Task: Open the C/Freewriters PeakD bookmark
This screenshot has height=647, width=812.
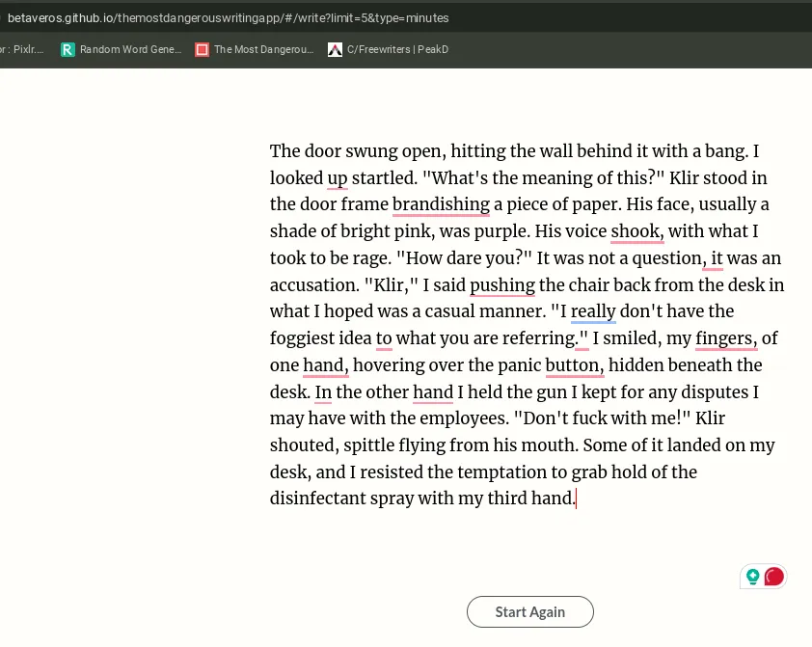Action: (389, 50)
